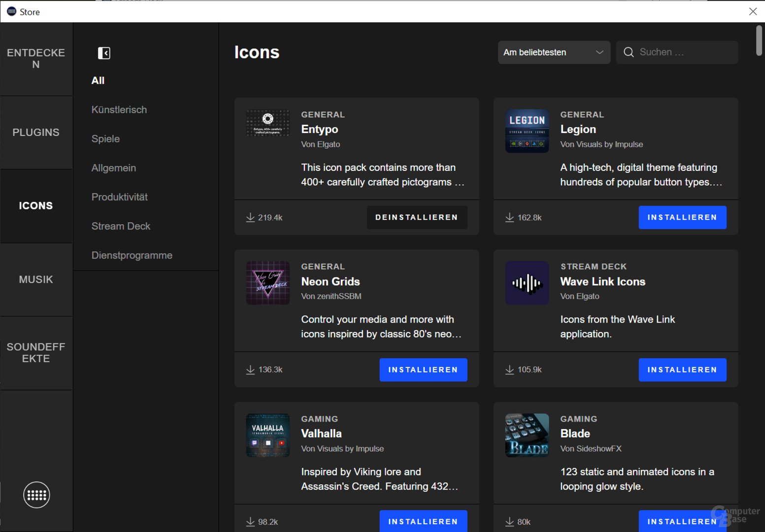Collapse the category sidebar panel icon

coord(104,53)
